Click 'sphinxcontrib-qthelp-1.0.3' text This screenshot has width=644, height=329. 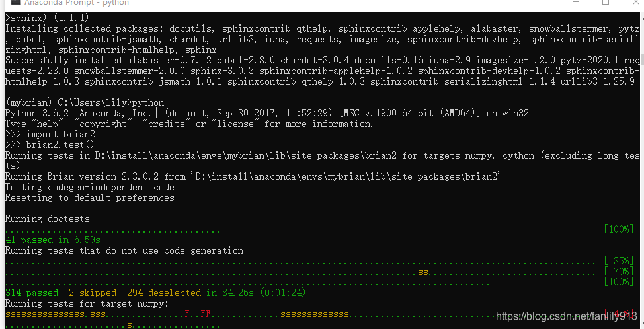pos(296,82)
